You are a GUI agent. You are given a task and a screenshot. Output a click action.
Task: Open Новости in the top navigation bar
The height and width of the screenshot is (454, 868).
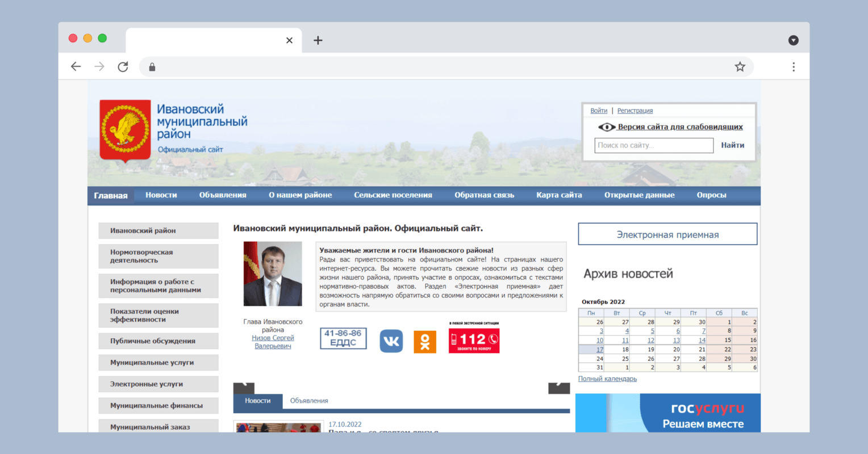pos(161,195)
